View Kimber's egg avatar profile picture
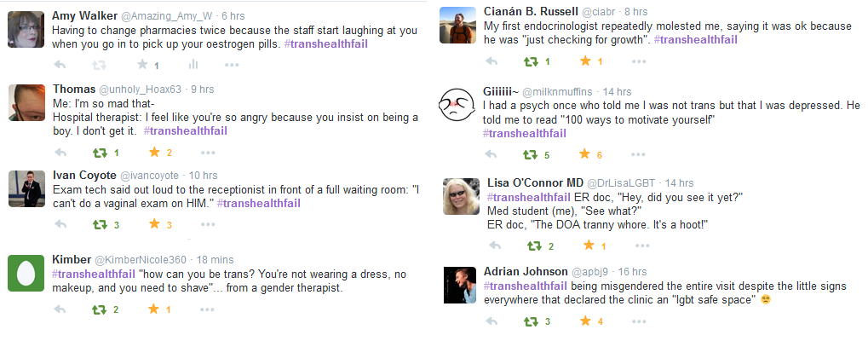 (x=26, y=272)
